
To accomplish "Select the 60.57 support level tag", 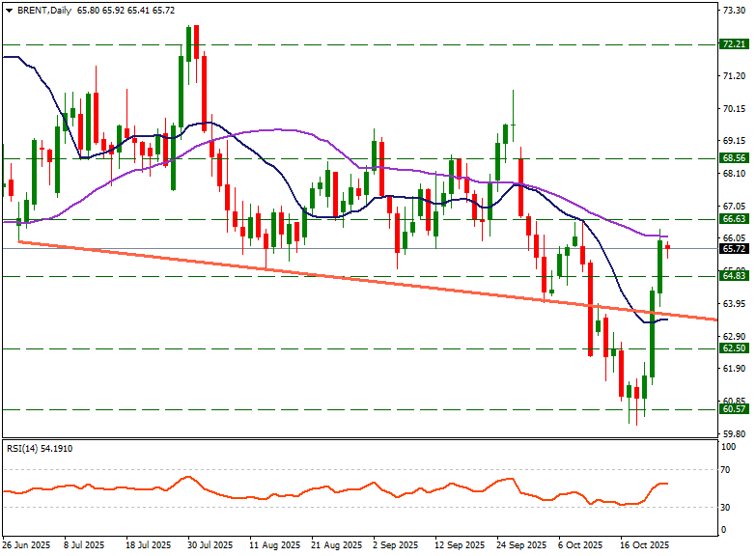I will click(x=733, y=409).
